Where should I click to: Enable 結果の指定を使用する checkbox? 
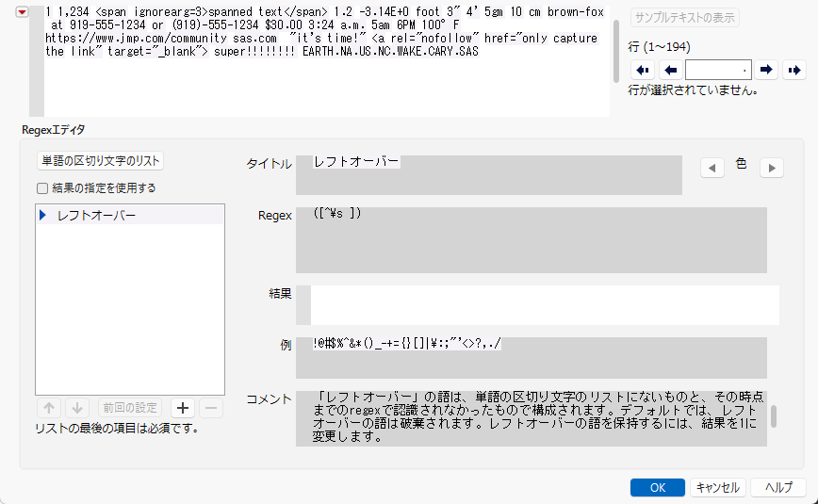pos(42,188)
